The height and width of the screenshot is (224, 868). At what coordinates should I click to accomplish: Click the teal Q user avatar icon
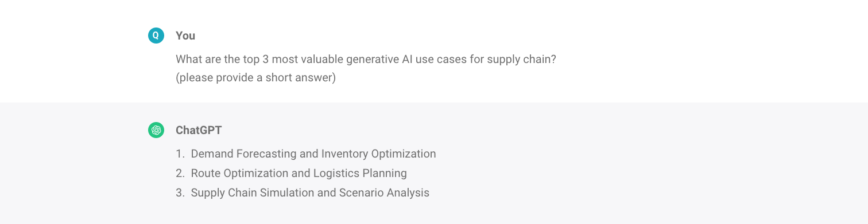tap(156, 36)
